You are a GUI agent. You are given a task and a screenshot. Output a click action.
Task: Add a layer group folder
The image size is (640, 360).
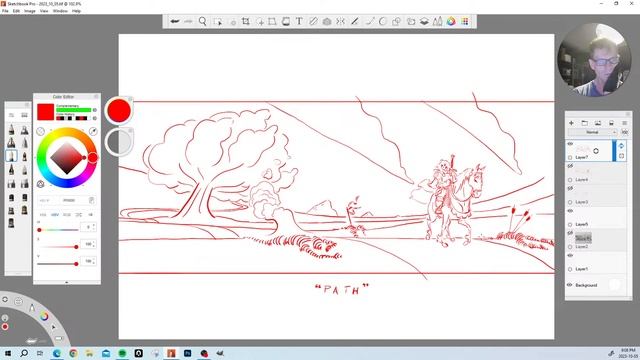pos(584,123)
